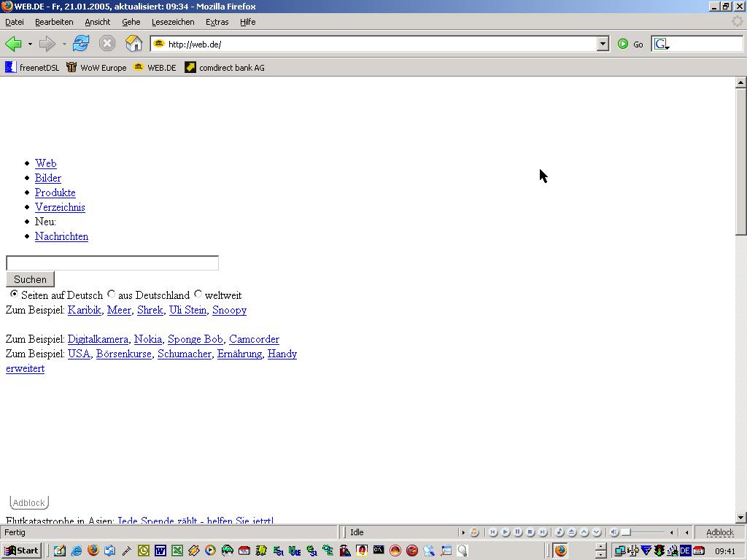747x560 pixels.
Task: Click the Börsenkurse example link
Action: point(124,354)
